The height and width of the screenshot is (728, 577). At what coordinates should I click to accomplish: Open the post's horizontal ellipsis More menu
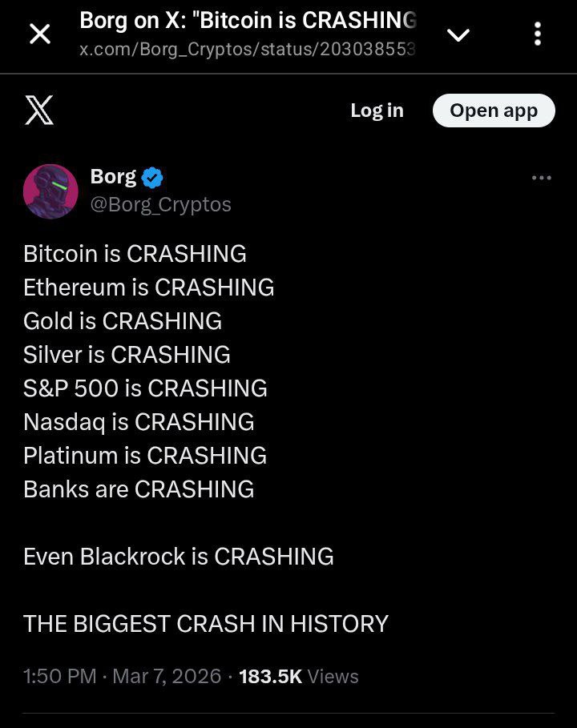pos(542,178)
